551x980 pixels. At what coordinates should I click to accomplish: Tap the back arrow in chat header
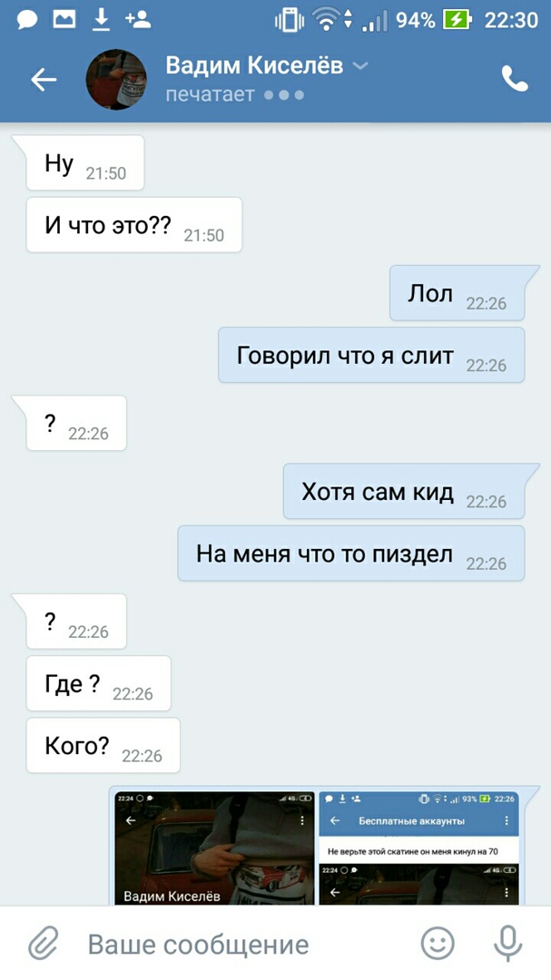tap(44, 80)
